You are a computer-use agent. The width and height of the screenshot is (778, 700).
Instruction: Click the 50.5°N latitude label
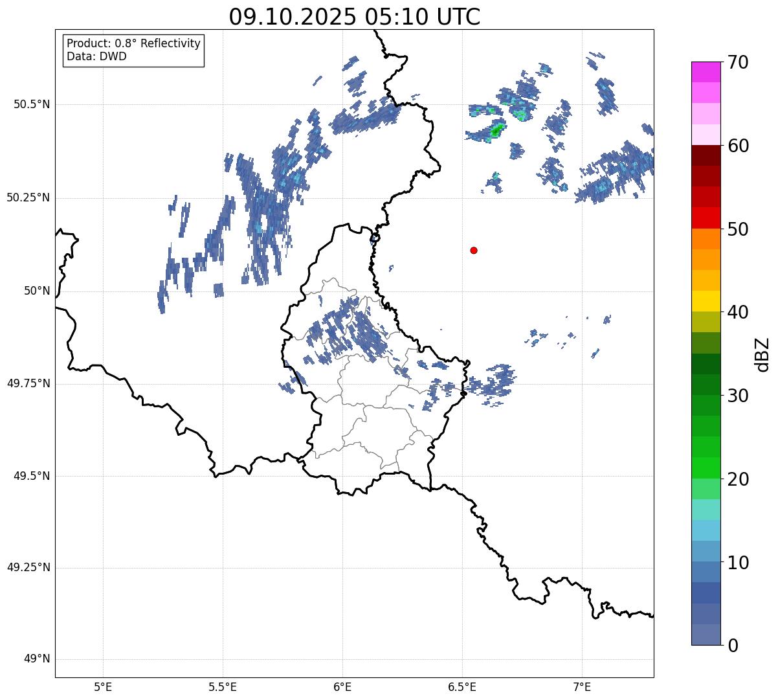point(31,104)
